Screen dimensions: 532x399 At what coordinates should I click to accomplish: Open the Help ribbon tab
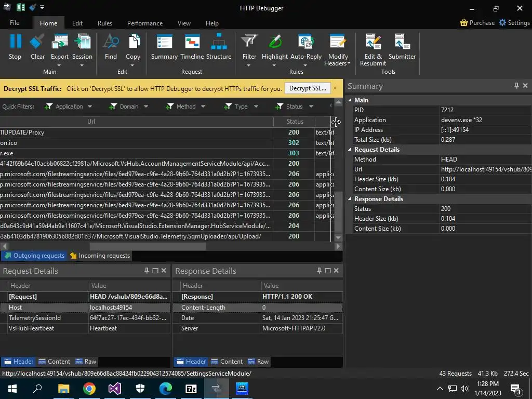coord(212,23)
